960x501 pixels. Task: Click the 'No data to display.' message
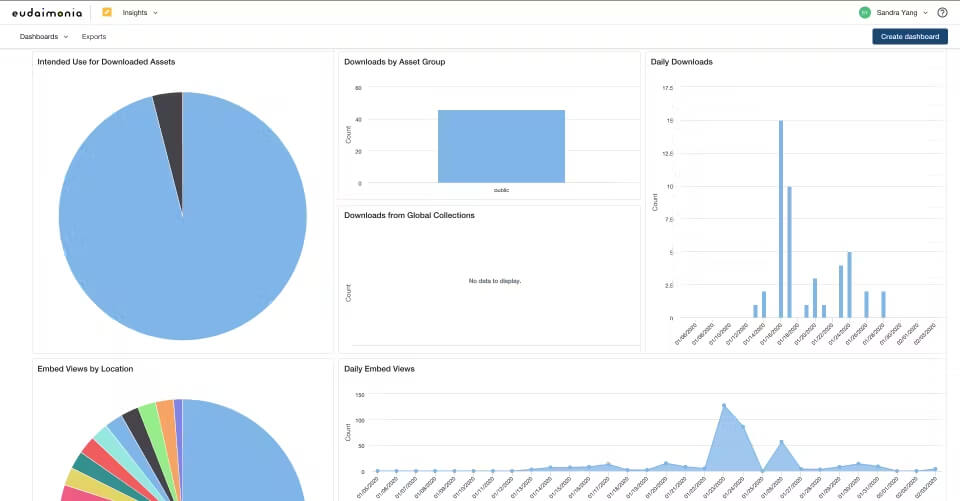pyautogui.click(x=495, y=281)
